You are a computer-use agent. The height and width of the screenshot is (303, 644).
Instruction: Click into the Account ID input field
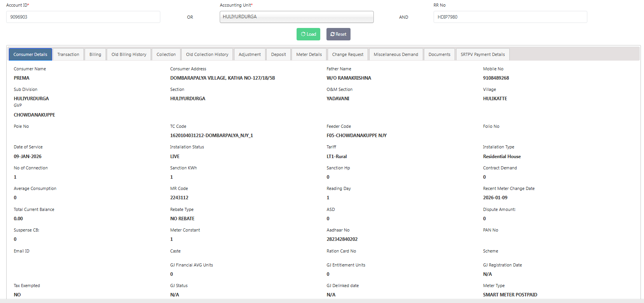83,17
